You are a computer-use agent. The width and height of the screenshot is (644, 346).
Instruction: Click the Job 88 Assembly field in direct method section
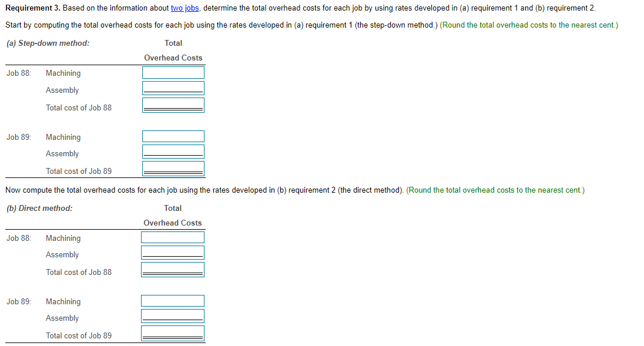coord(172,252)
